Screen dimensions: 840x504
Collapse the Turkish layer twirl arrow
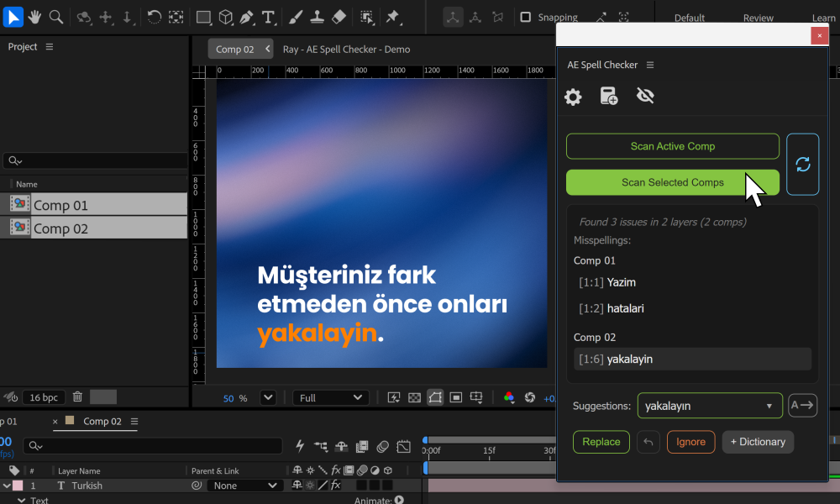pos(7,486)
